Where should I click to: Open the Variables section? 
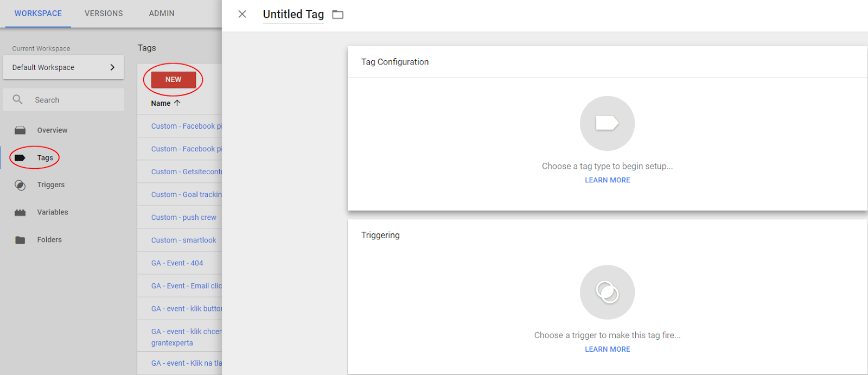(x=53, y=212)
